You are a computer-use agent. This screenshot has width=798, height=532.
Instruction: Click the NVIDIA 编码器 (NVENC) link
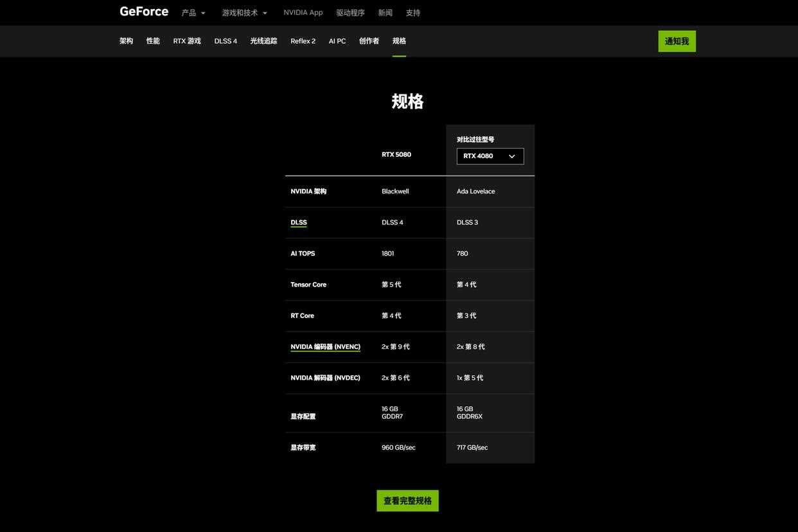[x=325, y=347]
